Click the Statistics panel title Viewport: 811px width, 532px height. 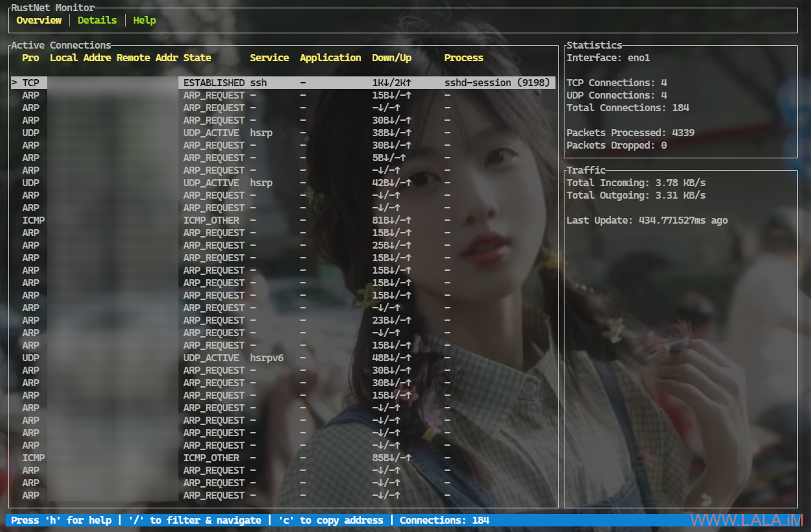(594, 46)
